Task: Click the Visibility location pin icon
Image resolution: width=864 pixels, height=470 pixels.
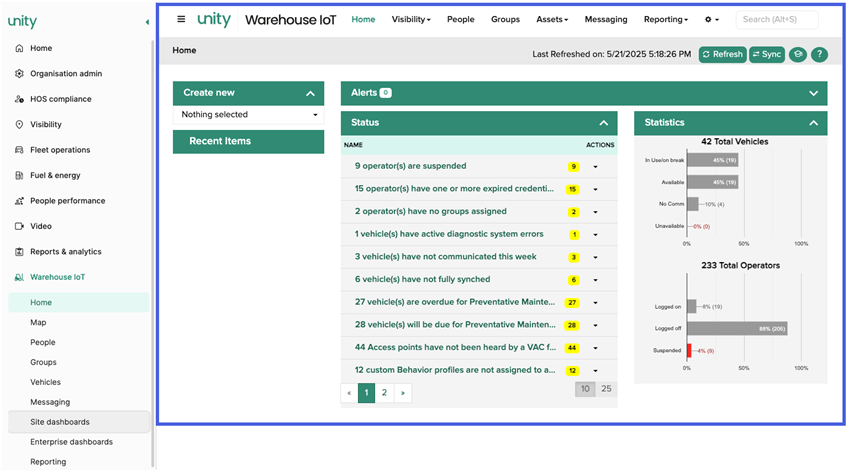Action: [x=19, y=125]
